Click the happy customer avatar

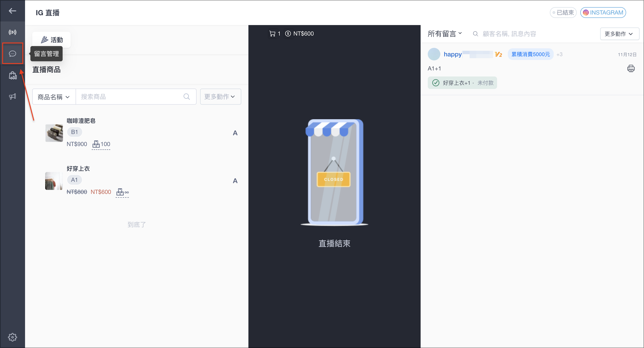pos(434,54)
